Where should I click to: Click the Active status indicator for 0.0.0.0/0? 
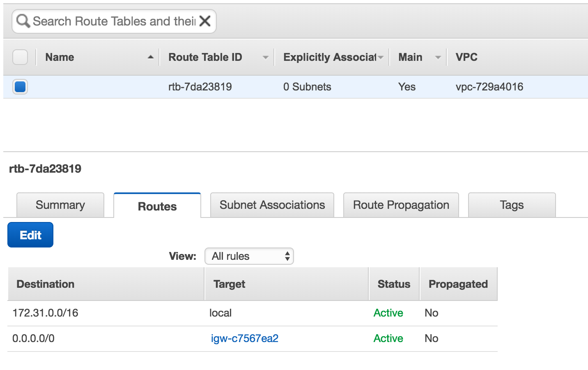coord(388,338)
